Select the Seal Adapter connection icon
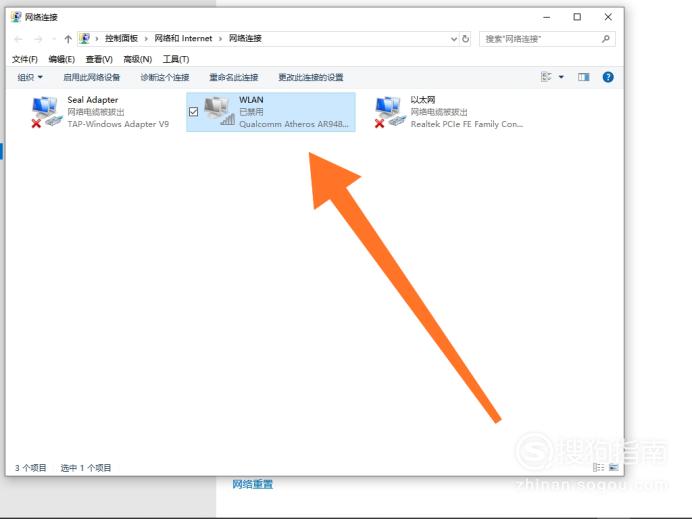692x519 pixels. [46, 111]
